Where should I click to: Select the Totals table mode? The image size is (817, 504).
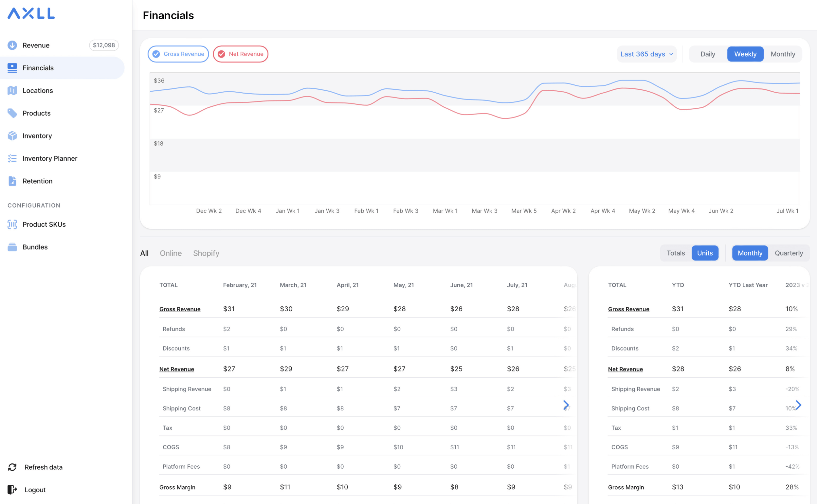pos(676,253)
